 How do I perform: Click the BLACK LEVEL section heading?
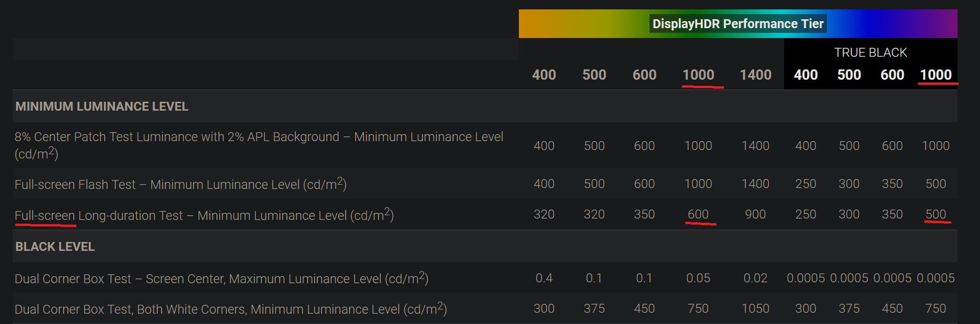tap(55, 247)
